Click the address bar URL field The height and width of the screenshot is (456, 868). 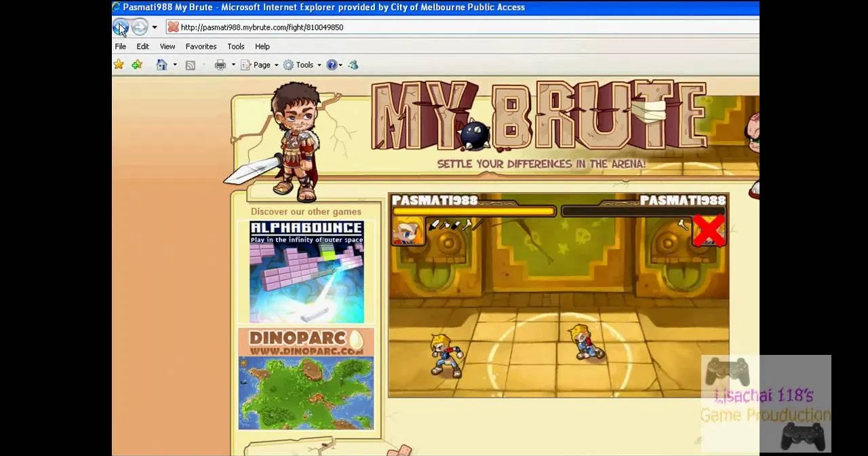[462, 27]
